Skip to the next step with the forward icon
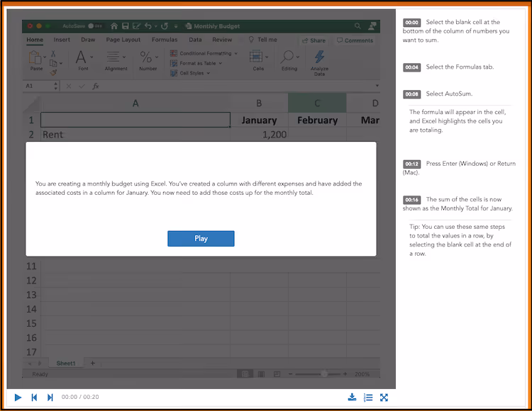 [50, 397]
